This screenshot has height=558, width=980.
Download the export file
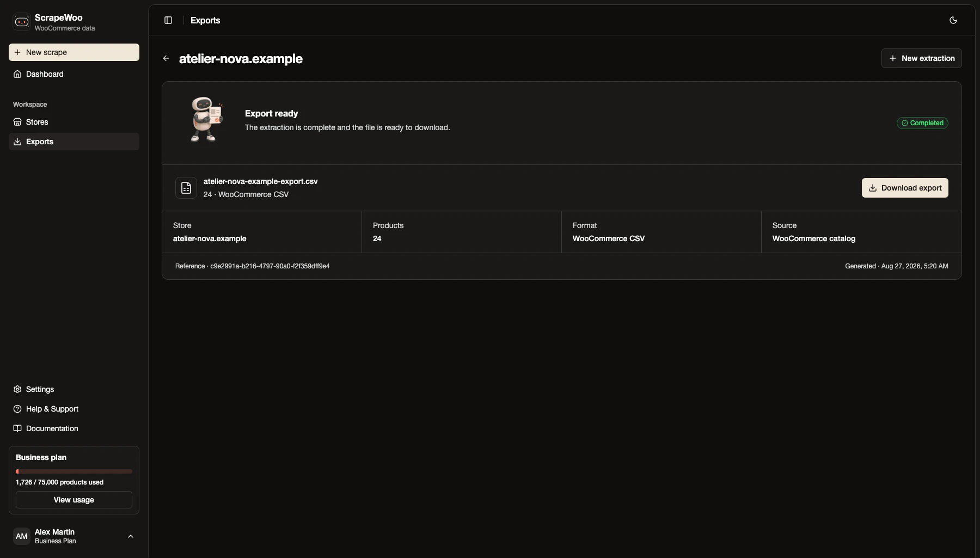pos(905,188)
